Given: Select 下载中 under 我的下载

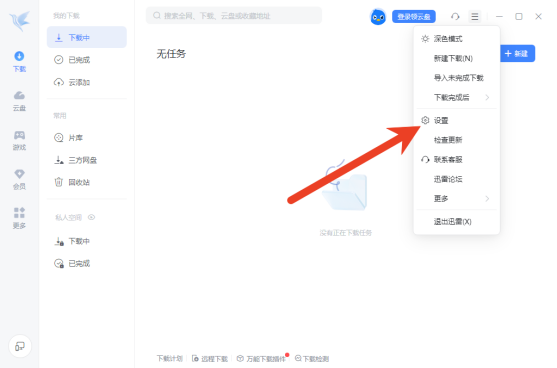Looking at the screenshot, I should coord(87,37).
